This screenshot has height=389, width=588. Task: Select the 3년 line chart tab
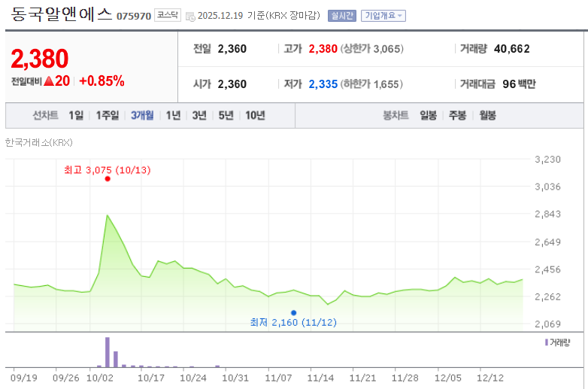click(x=199, y=116)
